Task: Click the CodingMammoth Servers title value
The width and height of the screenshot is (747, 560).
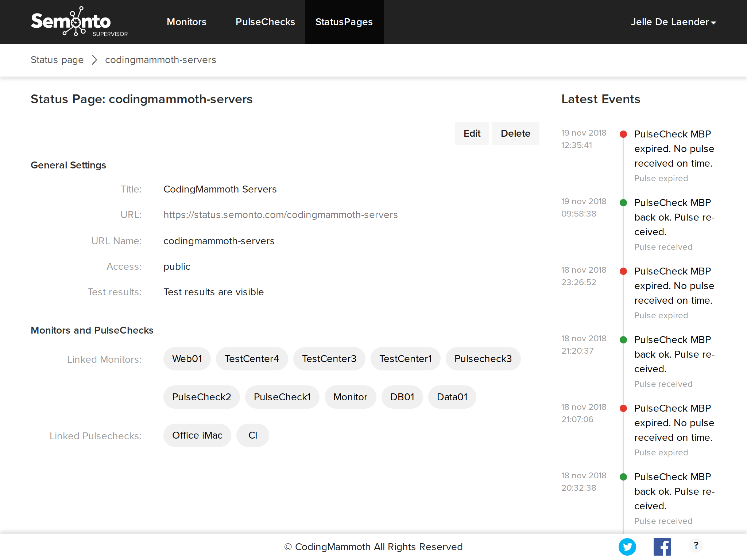Action: [220, 189]
